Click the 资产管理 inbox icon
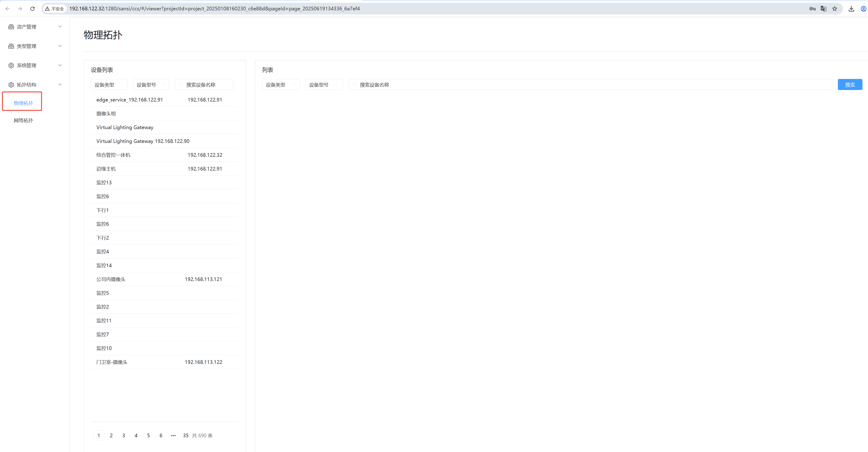This screenshot has width=868, height=452. point(11,27)
